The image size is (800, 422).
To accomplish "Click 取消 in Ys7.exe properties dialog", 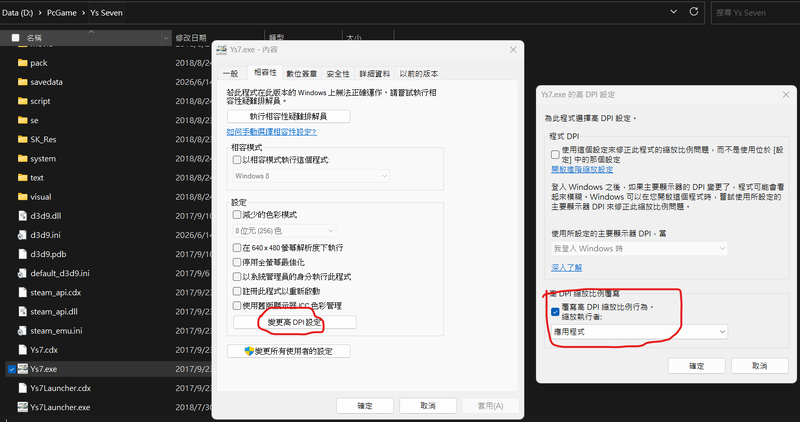I will (x=428, y=406).
